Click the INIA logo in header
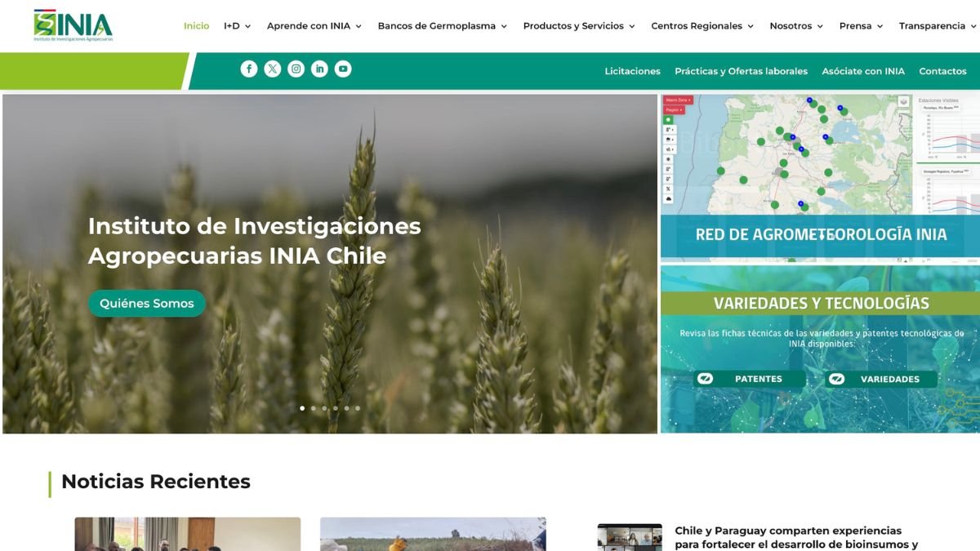980x551 pixels. pos(73,25)
